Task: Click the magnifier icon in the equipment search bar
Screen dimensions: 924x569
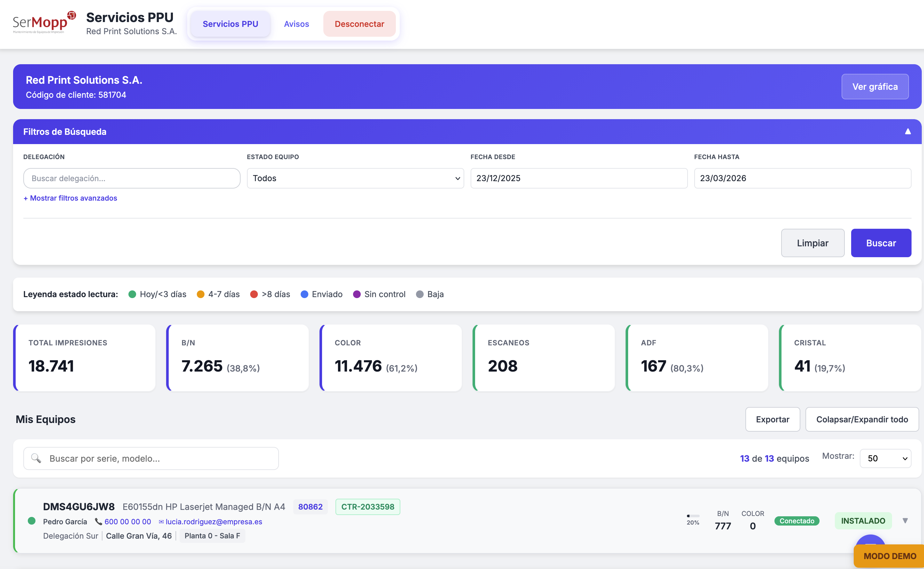Action: tap(36, 458)
